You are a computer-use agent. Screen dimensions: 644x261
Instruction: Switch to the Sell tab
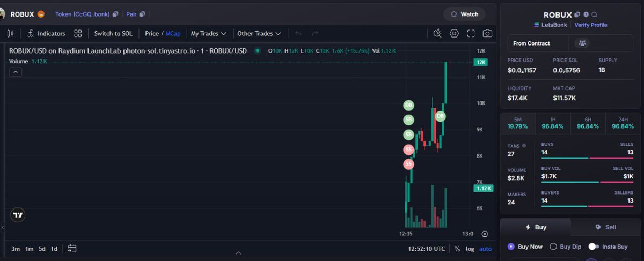[605, 227]
